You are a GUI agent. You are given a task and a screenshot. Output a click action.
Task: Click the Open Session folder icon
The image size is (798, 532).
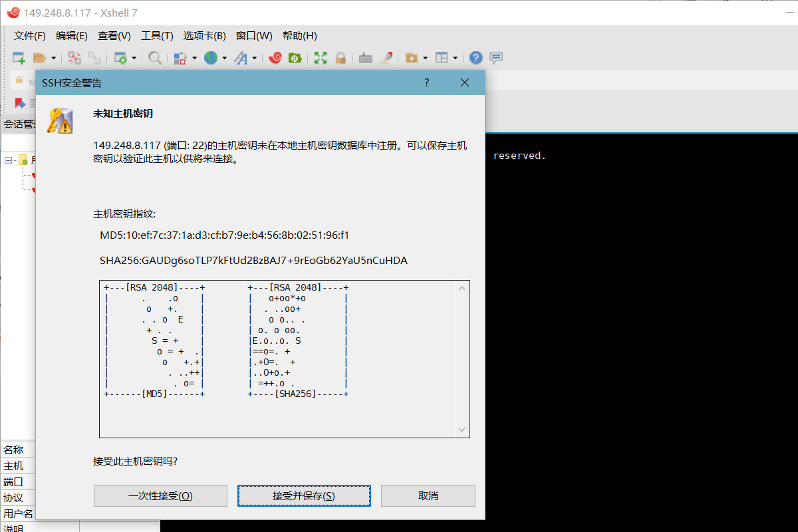tap(40, 58)
